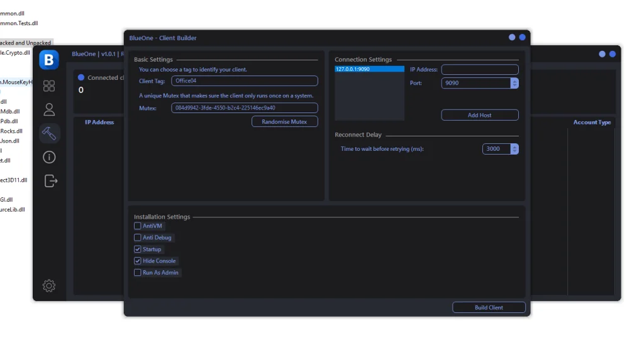Viewport: 644px width, 345px height.
Task: Click the logout arrow icon in sidebar
Action: click(x=50, y=181)
